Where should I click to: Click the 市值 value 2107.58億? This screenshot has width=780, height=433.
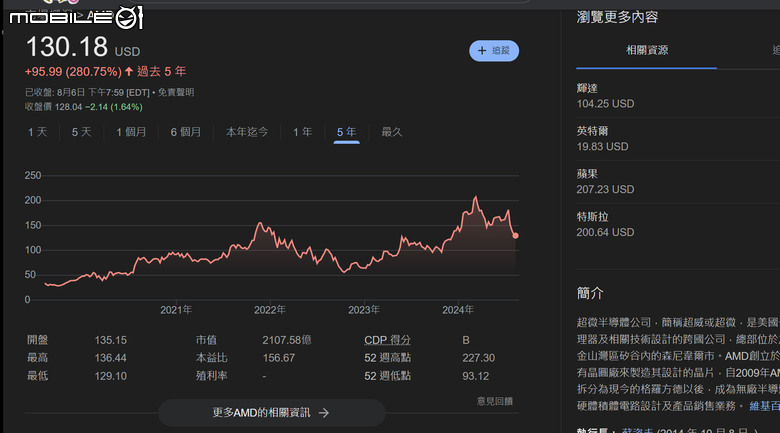pyautogui.click(x=287, y=340)
